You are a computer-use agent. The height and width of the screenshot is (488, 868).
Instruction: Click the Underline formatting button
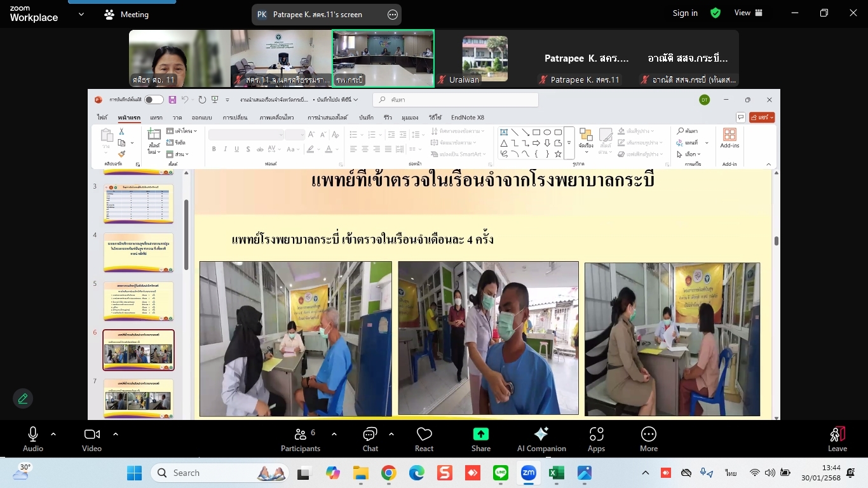point(237,149)
